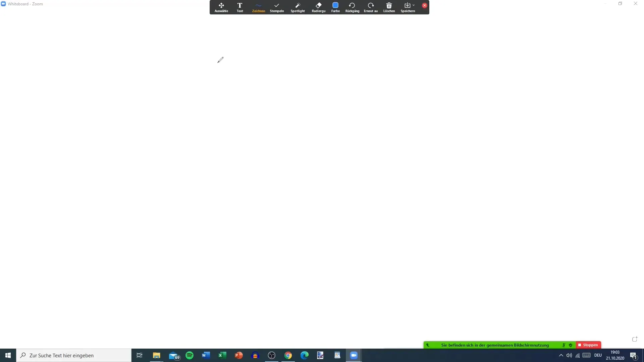Expand the Stempeln stamp options dropdown
The width and height of the screenshot is (644, 362).
tap(277, 7)
